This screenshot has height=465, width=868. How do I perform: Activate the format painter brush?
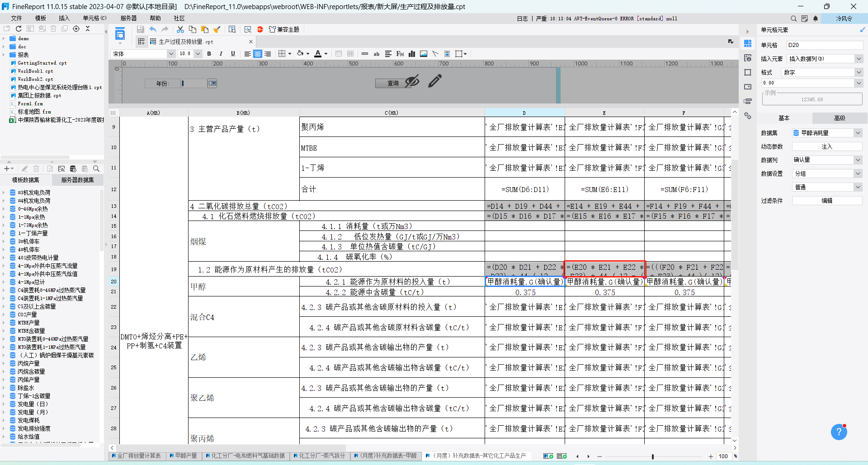click(x=217, y=29)
